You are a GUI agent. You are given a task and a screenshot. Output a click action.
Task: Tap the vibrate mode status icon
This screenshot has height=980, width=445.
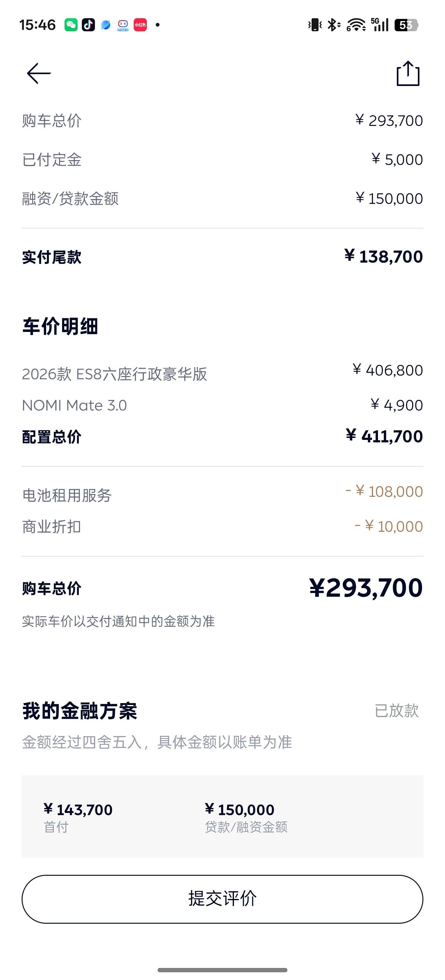point(315,25)
